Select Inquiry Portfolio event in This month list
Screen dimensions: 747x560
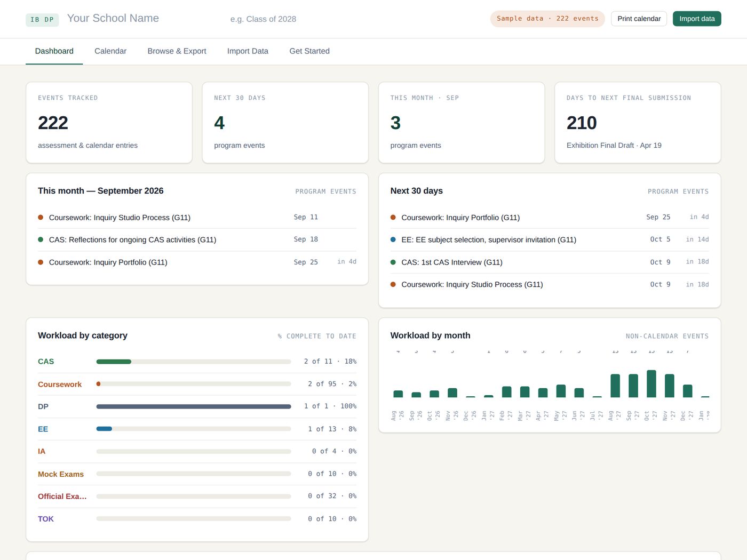[x=197, y=262]
